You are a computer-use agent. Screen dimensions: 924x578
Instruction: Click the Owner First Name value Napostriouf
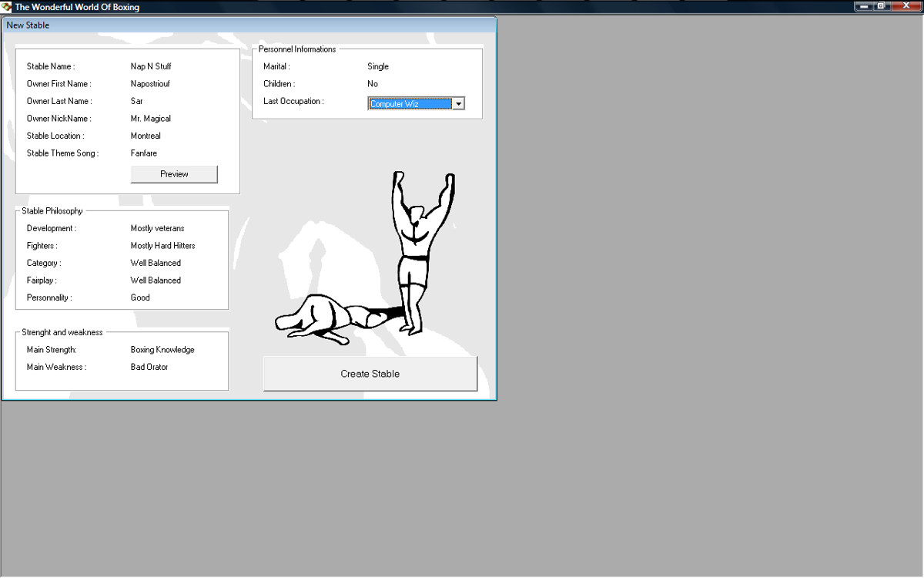tap(150, 84)
